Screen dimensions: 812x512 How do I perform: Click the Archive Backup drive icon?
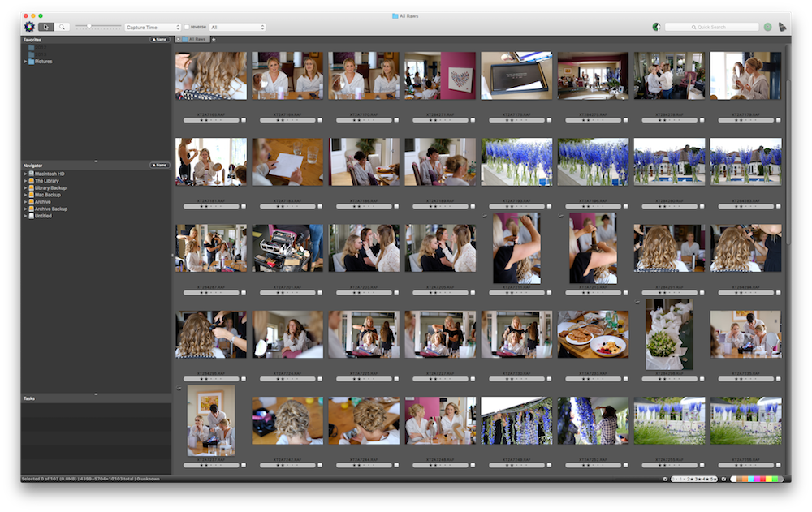coord(31,209)
